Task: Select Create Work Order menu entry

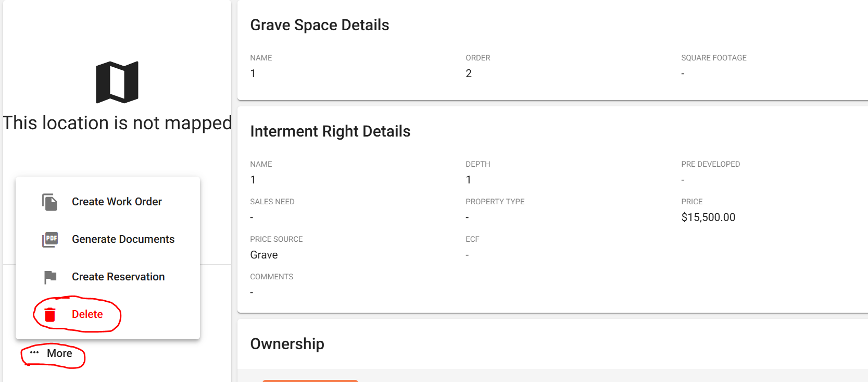Action: (108, 202)
